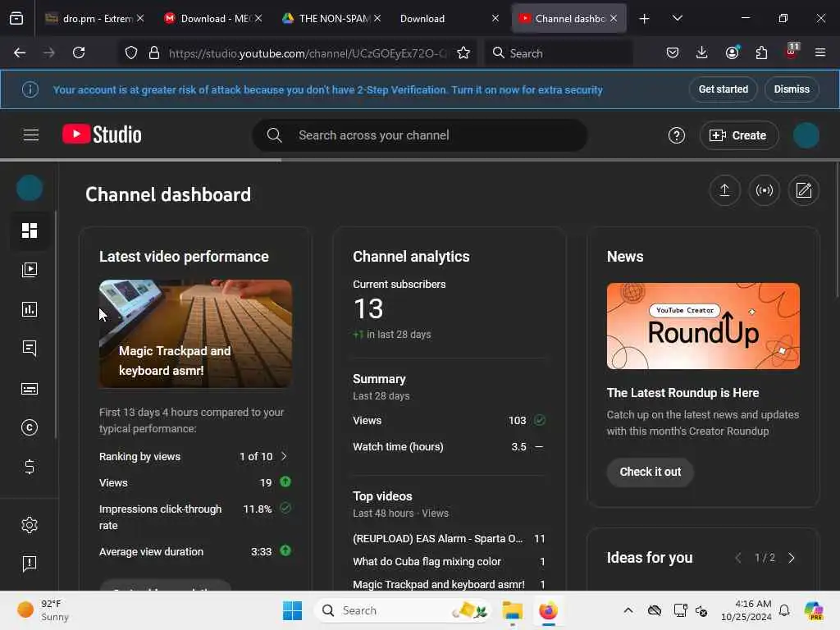Screen dimensions: 840x630
Task: Click the YouTube Studio logo
Action: click(102, 135)
